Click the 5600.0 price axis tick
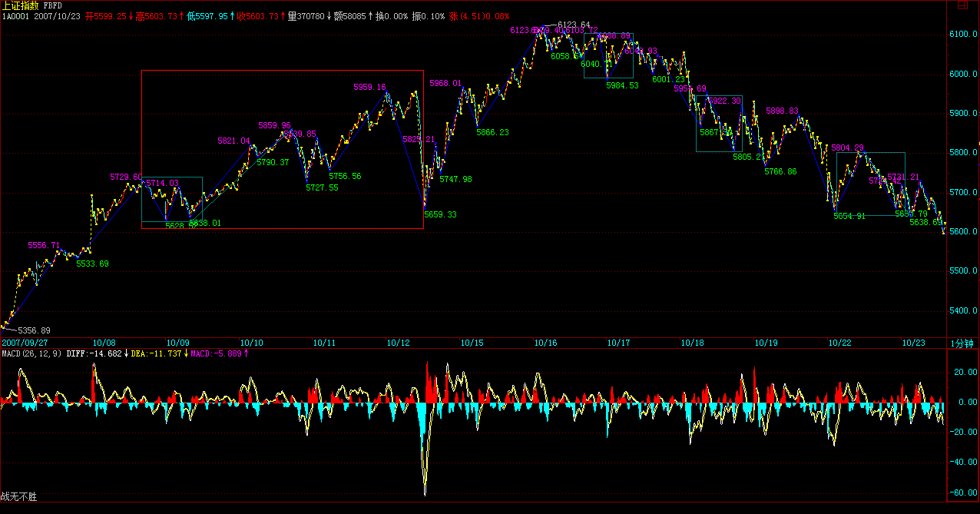Image resolution: width=980 pixels, height=514 pixels. (963, 232)
